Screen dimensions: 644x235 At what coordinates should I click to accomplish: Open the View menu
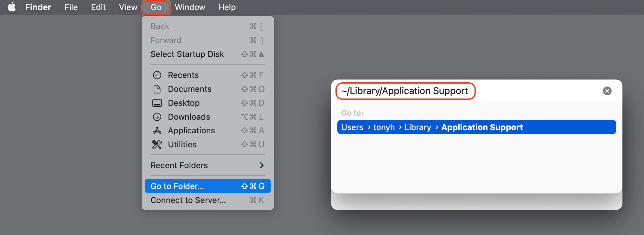[128, 7]
